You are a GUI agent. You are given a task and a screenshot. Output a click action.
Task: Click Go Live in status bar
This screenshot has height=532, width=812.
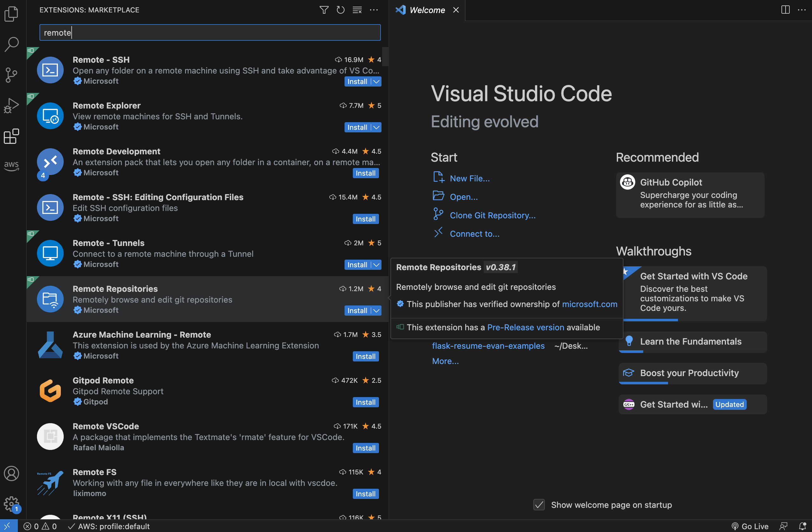tap(750, 526)
